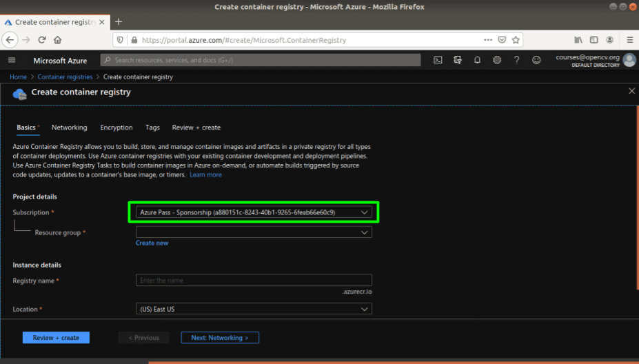This screenshot has height=364, width=639.
Task: Click the Firefox forward arrow
Action: tap(26, 40)
